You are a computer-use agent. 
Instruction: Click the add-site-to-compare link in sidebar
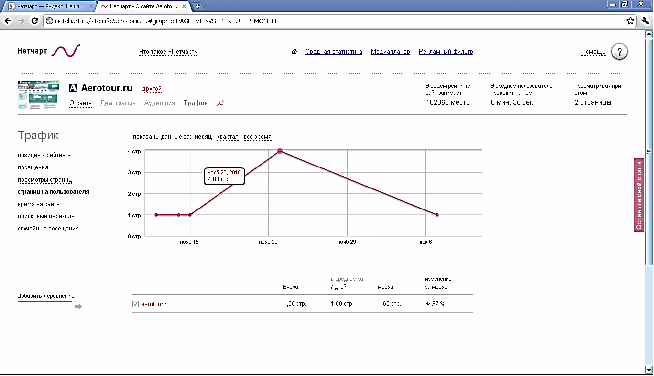pyautogui.click(x=45, y=296)
